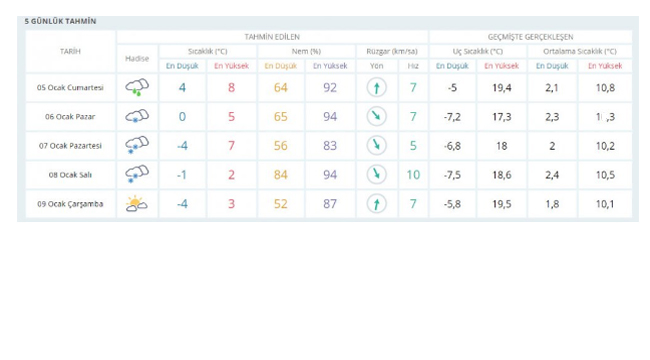This screenshot has height=360, width=650.
Task: Click low temperature -1 for 08 Ocak
Action: 182,175
